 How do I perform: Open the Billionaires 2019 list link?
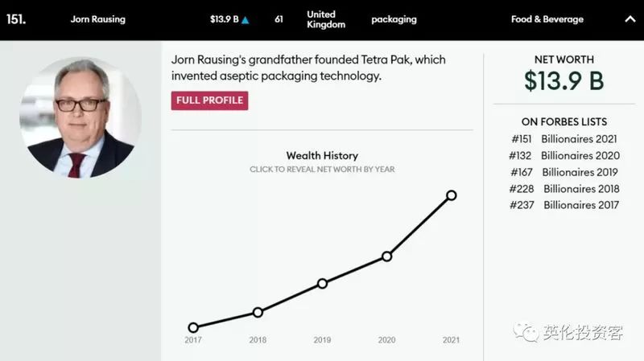580,172
